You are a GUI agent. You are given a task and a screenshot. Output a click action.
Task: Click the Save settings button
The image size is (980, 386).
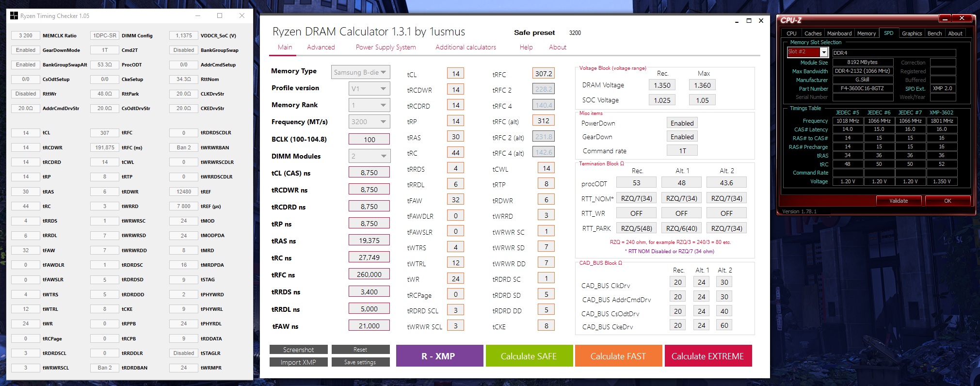[x=360, y=362]
